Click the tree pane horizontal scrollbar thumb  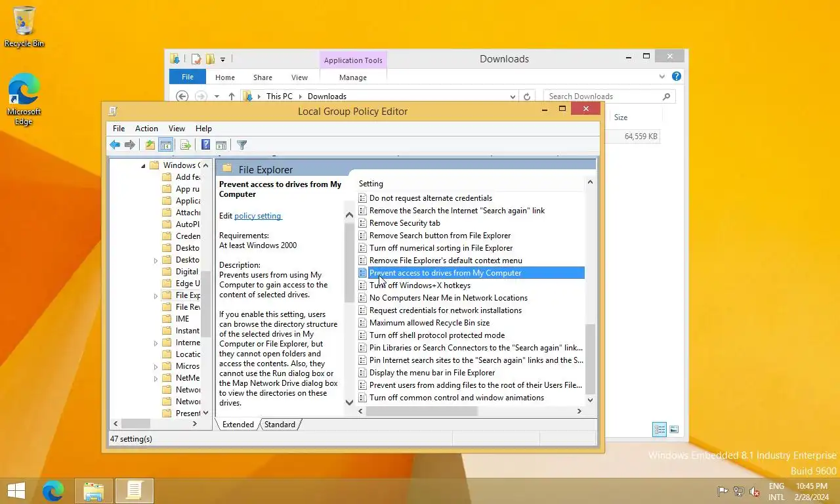point(135,424)
